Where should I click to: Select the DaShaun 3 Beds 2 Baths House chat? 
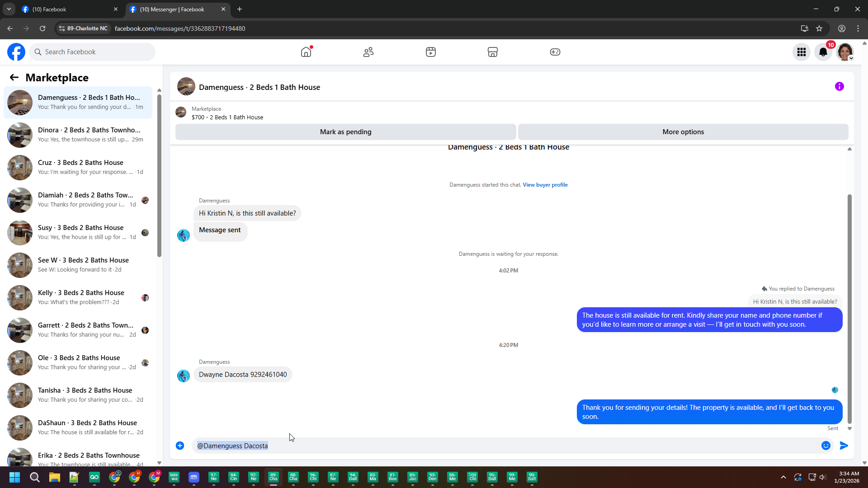[78, 428]
